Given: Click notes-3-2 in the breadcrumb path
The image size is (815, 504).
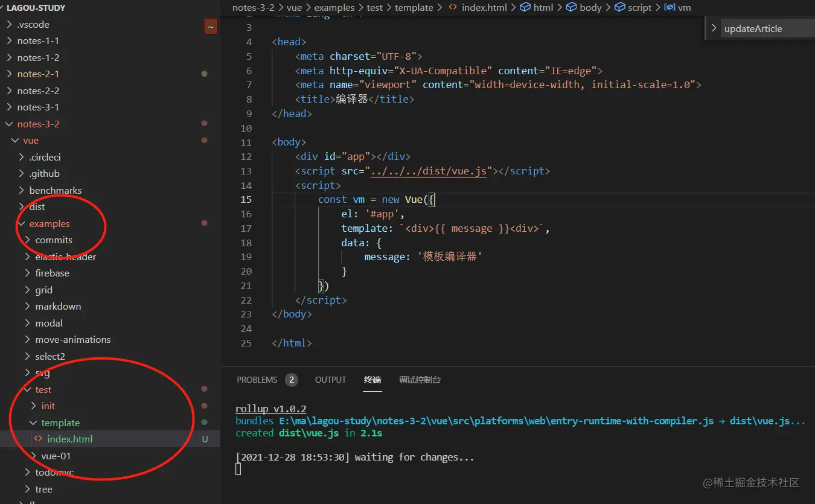Looking at the screenshot, I should click(254, 8).
